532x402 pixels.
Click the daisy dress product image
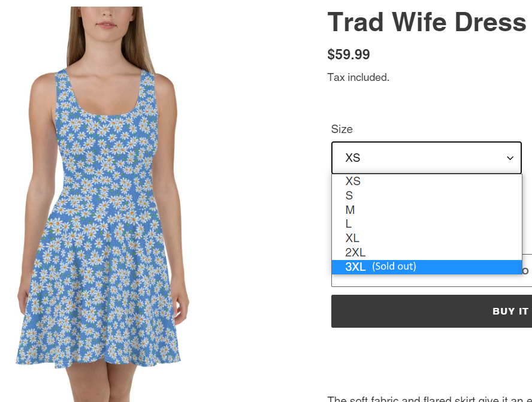[102, 204]
